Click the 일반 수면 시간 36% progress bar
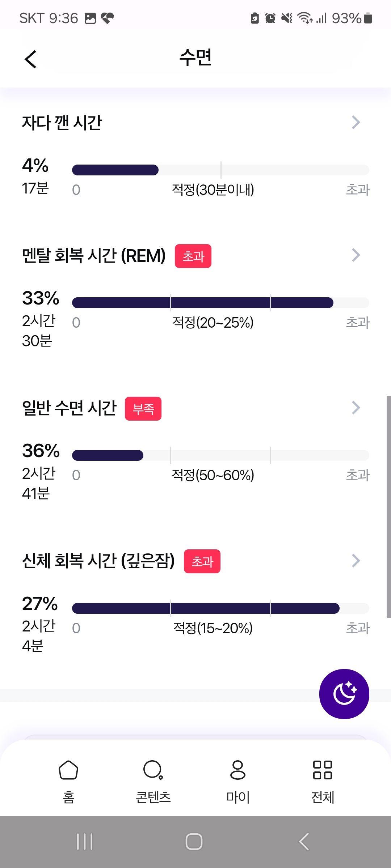 coord(220,455)
